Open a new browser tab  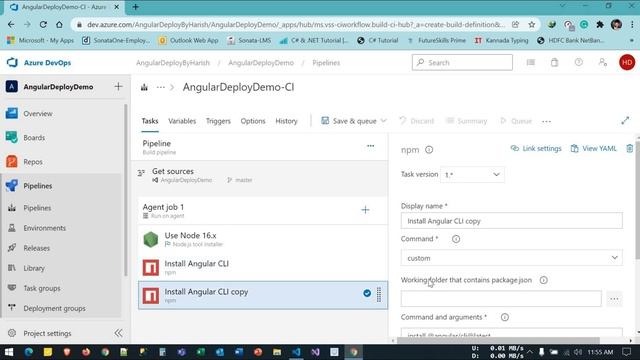coord(136,7)
